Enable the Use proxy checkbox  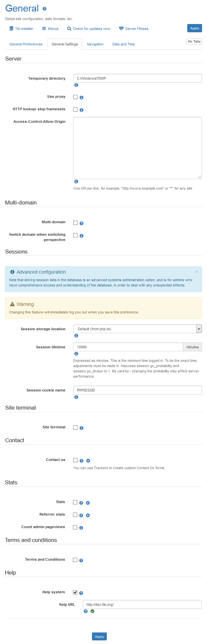point(76,97)
